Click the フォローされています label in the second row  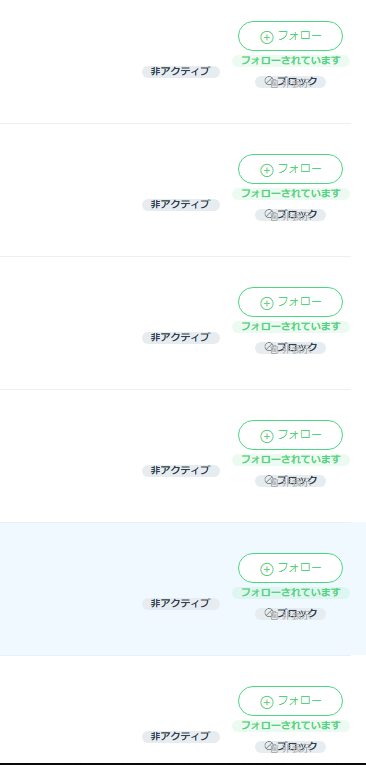pos(291,194)
